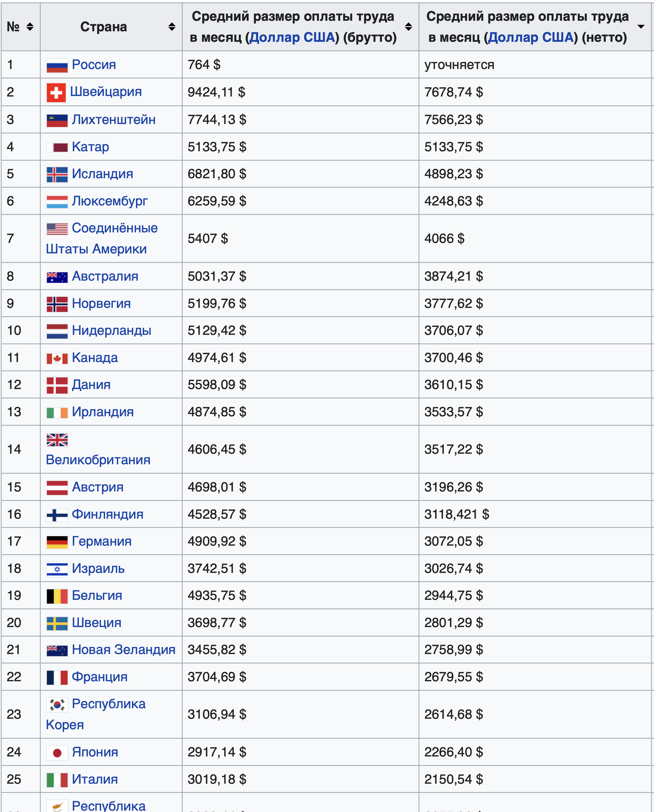Viewport: 654px width, 812px height.
Task: Open the Люксембург country link
Action: pyautogui.click(x=110, y=201)
